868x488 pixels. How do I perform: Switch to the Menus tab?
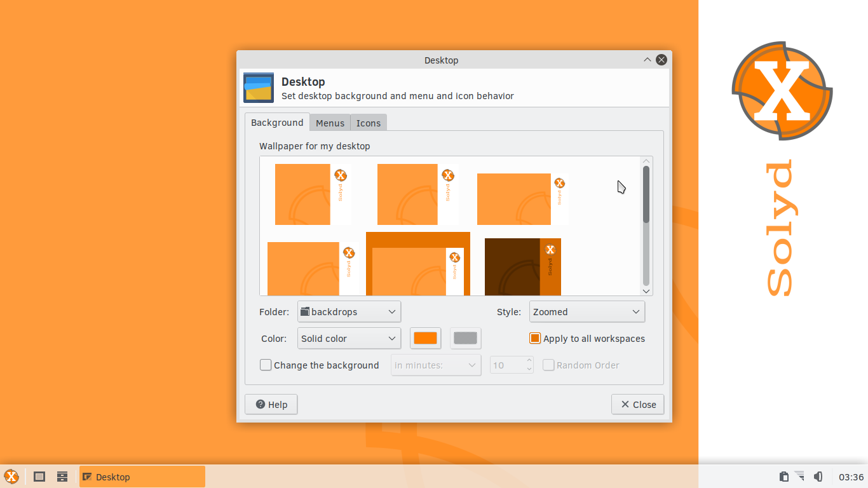point(330,123)
